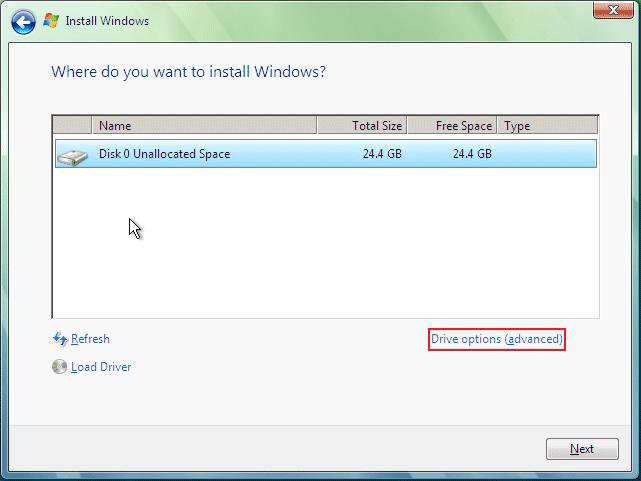
Task: Click the 24.4 GB total size value
Action: pyautogui.click(x=382, y=154)
